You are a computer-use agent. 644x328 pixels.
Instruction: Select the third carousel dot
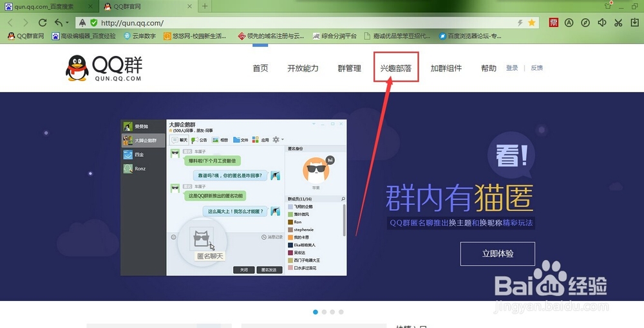[332, 312]
